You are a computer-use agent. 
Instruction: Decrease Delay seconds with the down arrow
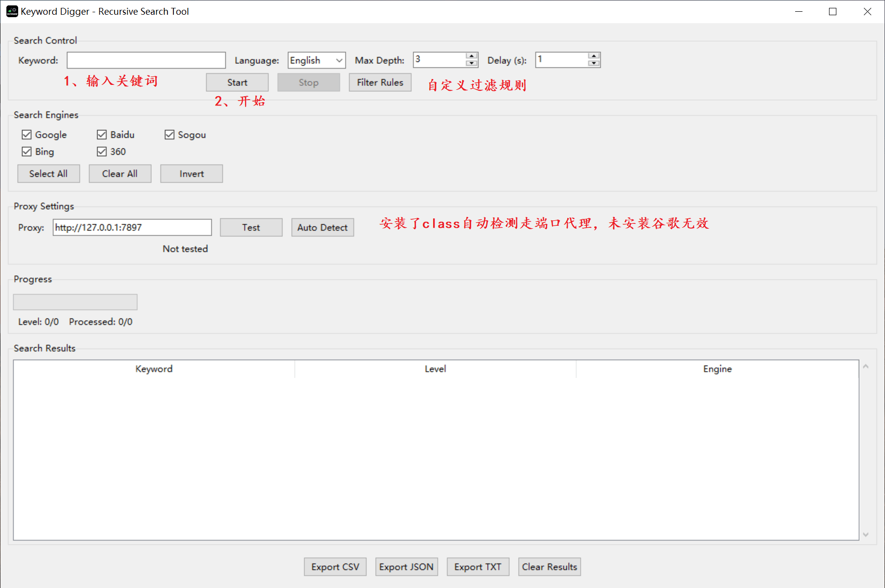pos(594,63)
